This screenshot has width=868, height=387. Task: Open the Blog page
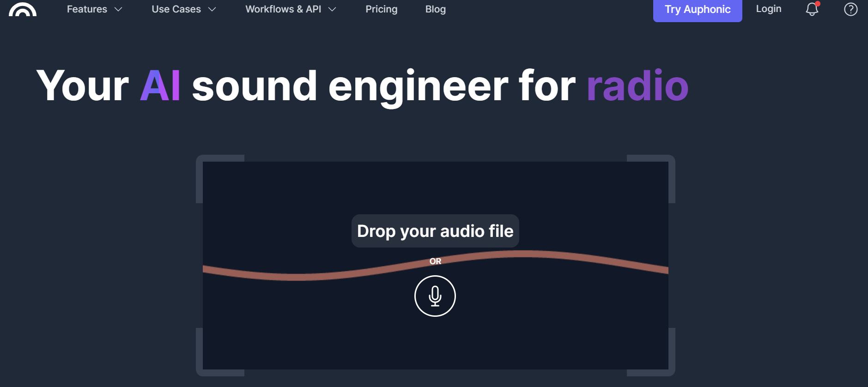pos(436,9)
